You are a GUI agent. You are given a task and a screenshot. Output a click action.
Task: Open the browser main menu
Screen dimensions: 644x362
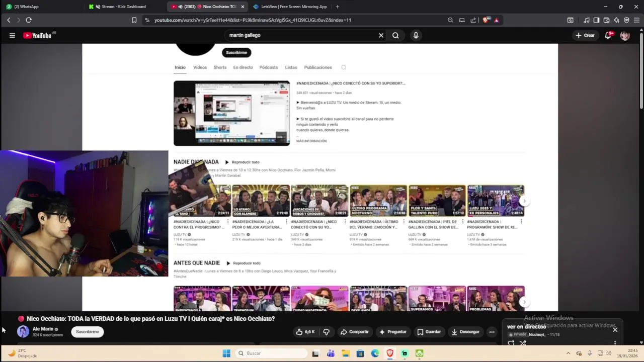coord(636,20)
